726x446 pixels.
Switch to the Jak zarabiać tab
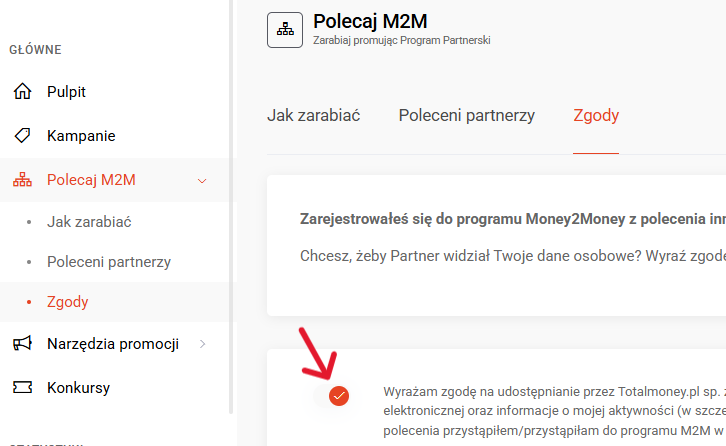pyautogui.click(x=314, y=115)
